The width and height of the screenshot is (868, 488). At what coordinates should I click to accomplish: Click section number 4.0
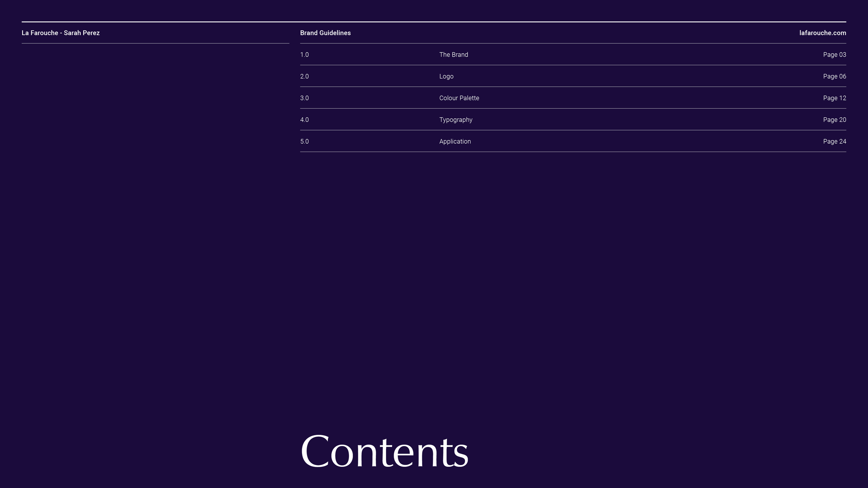pyautogui.click(x=304, y=120)
